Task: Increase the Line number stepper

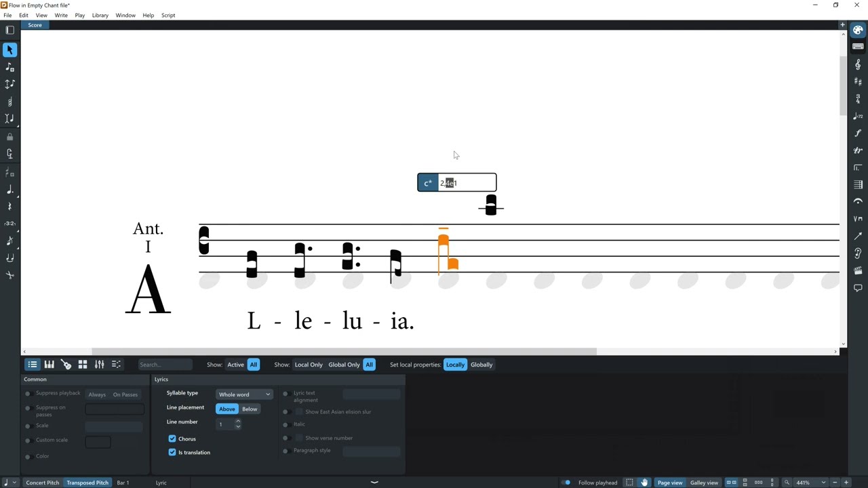Action: [238, 421]
